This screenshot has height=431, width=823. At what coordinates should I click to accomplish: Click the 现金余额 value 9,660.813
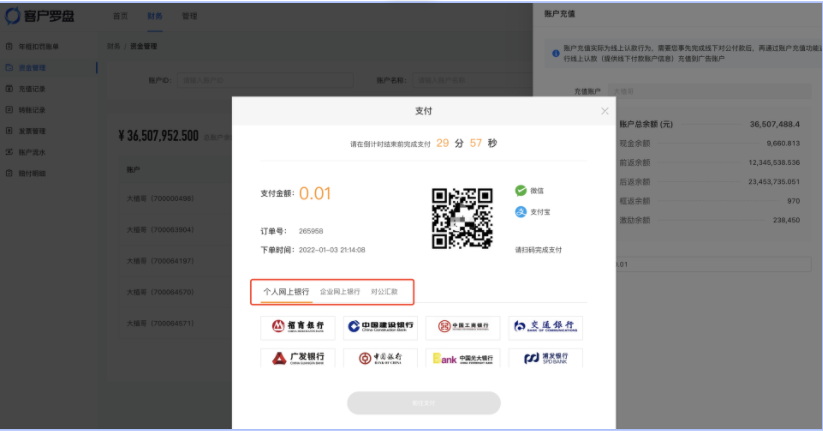pyautogui.click(x=783, y=143)
